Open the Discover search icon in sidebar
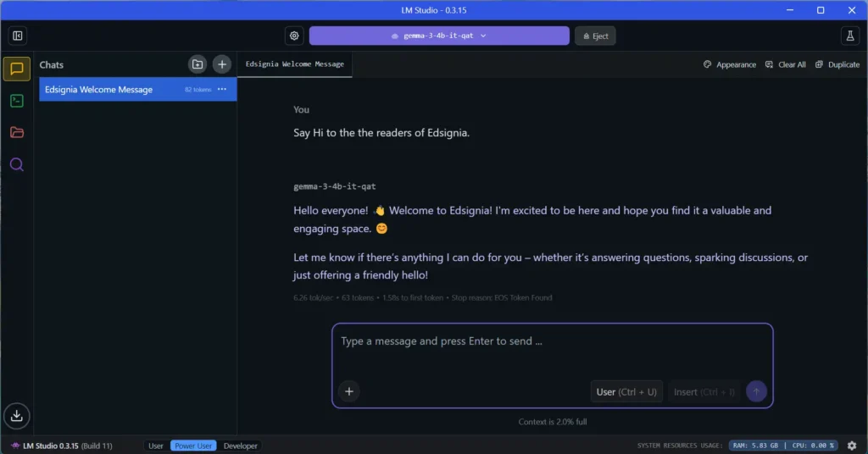Image resolution: width=868 pixels, height=454 pixels. pos(17,165)
